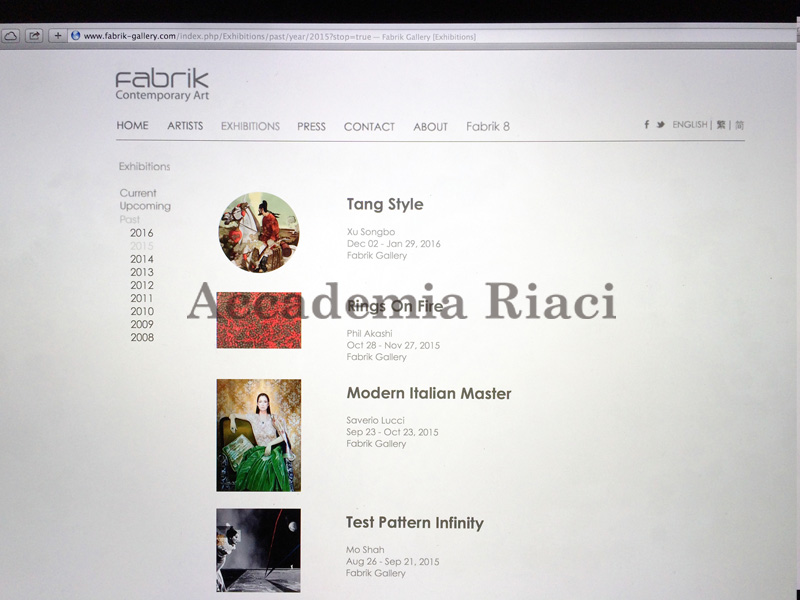Viewport: 800px width, 600px height.
Task: Click the date Oct 28 - Nov 27, 2015
Action: pos(393,345)
